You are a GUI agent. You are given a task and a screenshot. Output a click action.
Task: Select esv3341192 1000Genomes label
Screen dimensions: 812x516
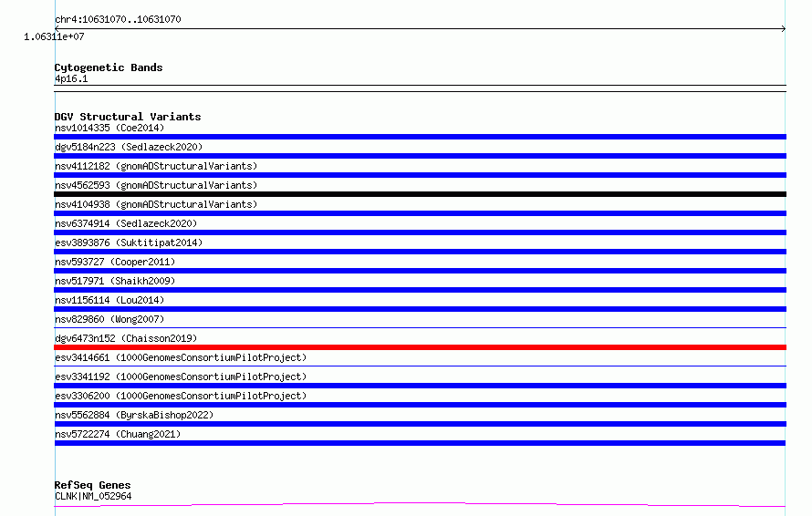(181, 377)
